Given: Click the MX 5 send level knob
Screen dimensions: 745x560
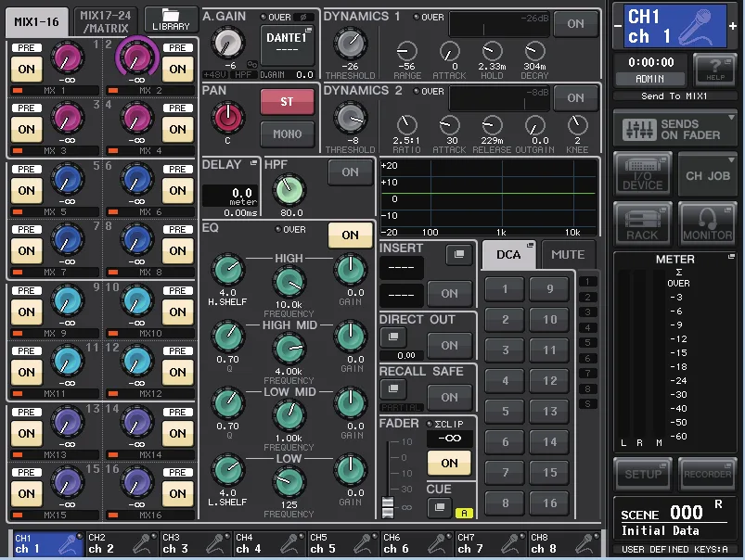Looking at the screenshot, I should [68, 179].
